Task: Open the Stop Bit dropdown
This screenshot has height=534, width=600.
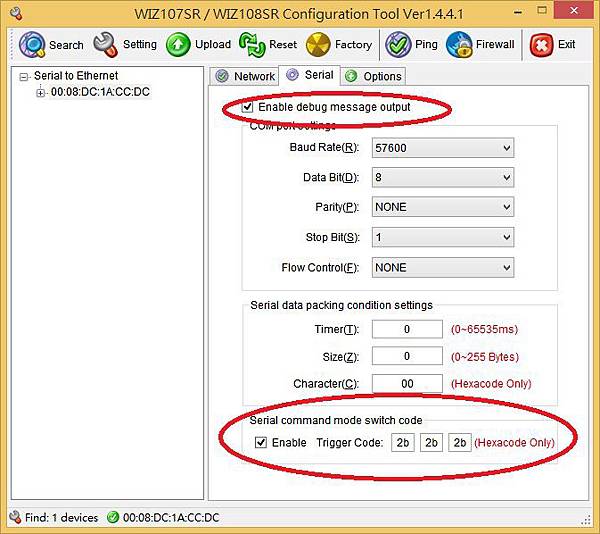Action: pos(443,237)
